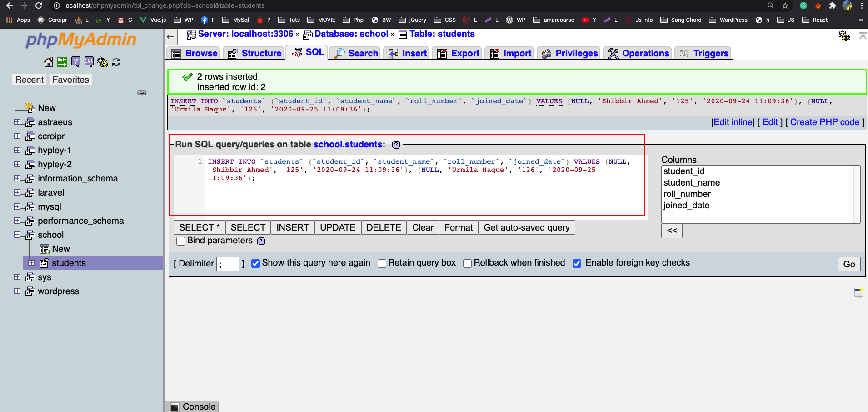Switch to the Structure tab
The width and height of the screenshot is (868, 412).
click(x=254, y=53)
